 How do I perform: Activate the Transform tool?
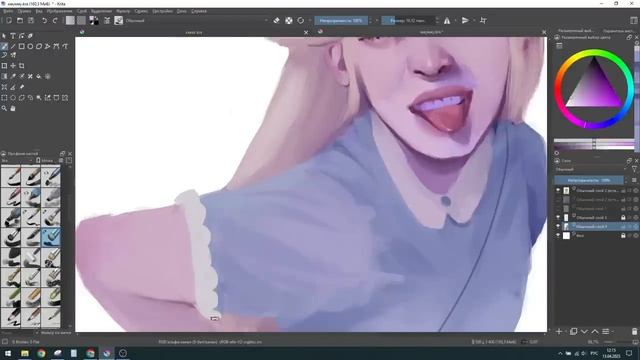click(4, 66)
